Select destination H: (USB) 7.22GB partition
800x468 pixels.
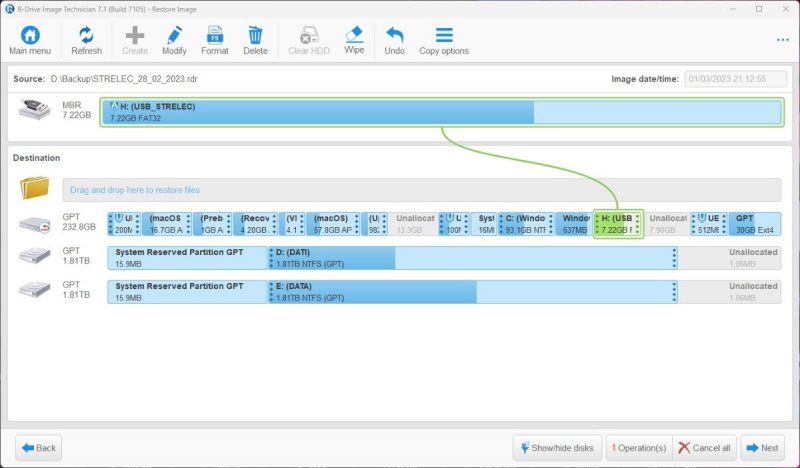point(618,224)
